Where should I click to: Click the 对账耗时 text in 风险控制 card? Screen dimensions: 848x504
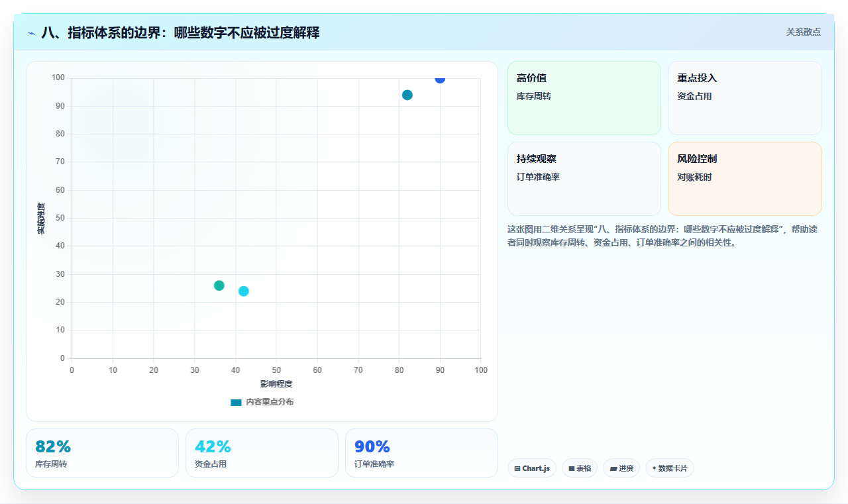pos(694,177)
